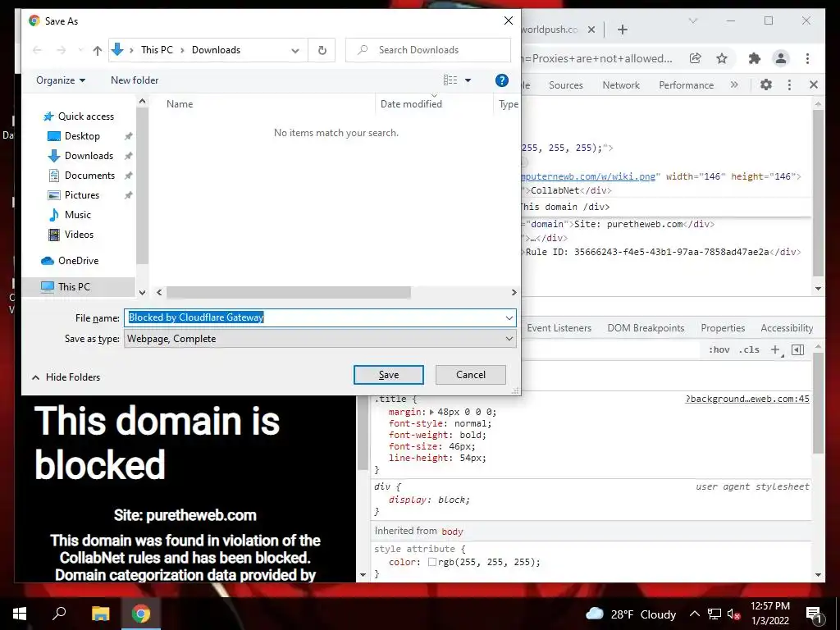Select OneDrive in navigation pane
The width and height of the screenshot is (840, 630).
pyautogui.click(x=78, y=260)
